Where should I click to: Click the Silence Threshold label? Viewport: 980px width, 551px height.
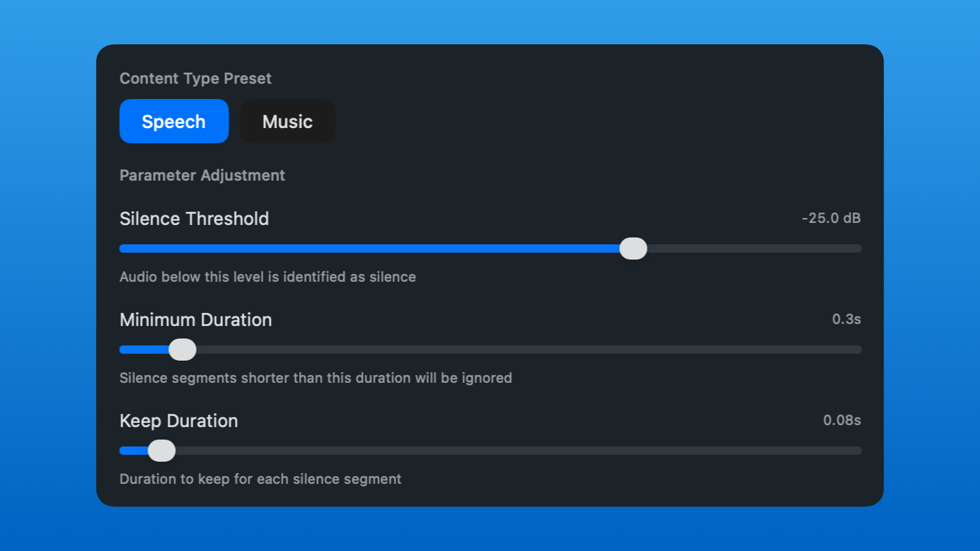pyautogui.click(x=194, y=219)
